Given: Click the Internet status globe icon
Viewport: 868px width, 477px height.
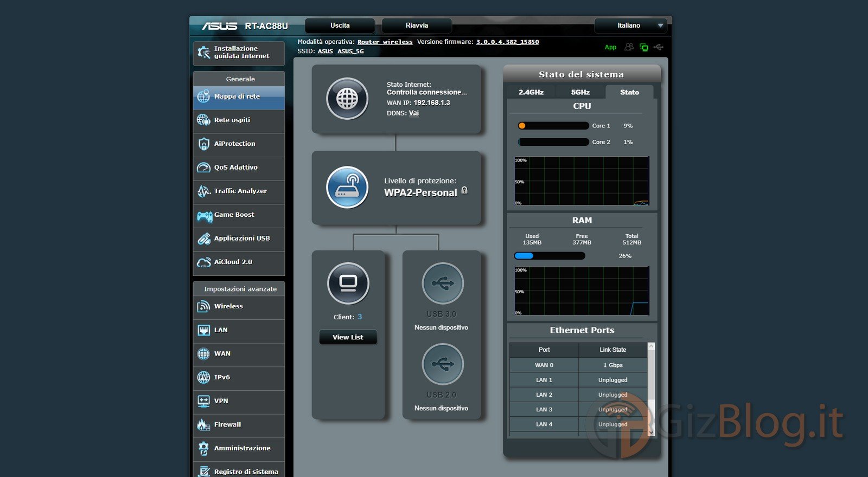Looking at the screenshot, I should coord(347,99).
